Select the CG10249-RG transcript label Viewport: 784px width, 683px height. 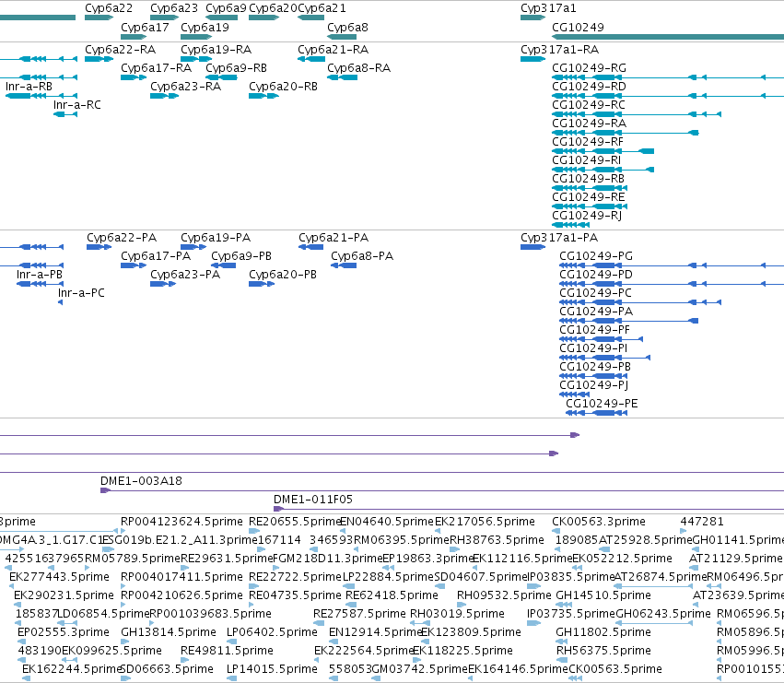pos(589,67)
